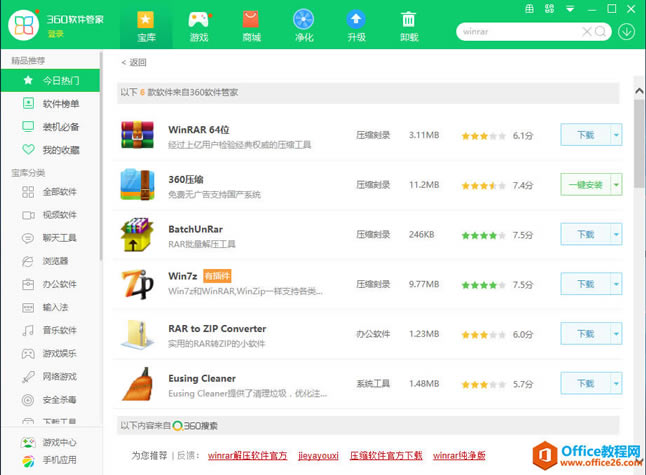The image size is (646, 475).
Task: Expand download options for RAR to ZIP Converter
Action: (616, 334)
